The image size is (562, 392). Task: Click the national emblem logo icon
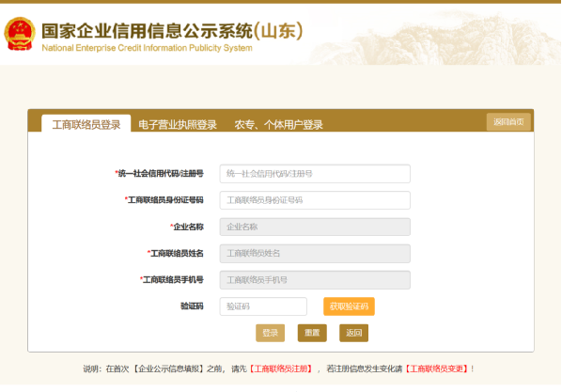point(20,34)
